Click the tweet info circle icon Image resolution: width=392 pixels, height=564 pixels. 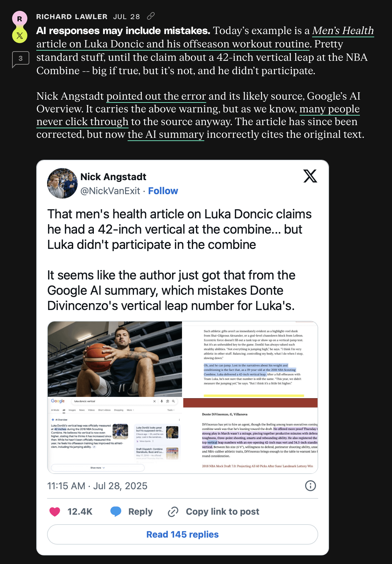click(311, 486)
